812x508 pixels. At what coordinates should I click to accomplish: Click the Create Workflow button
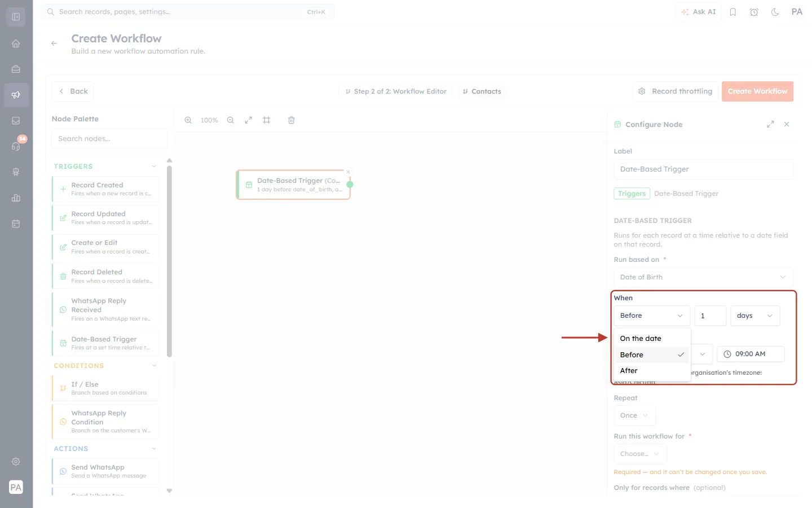click(757, 91)
